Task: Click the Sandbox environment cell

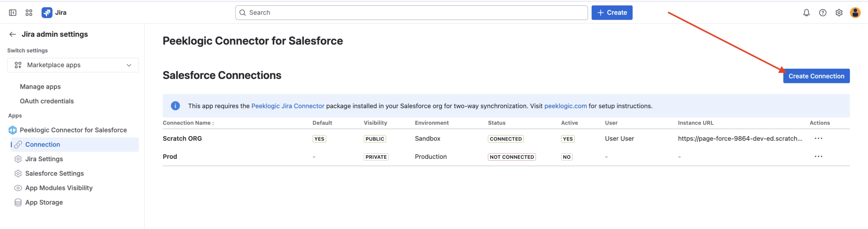Action: (x=428, y=139)
